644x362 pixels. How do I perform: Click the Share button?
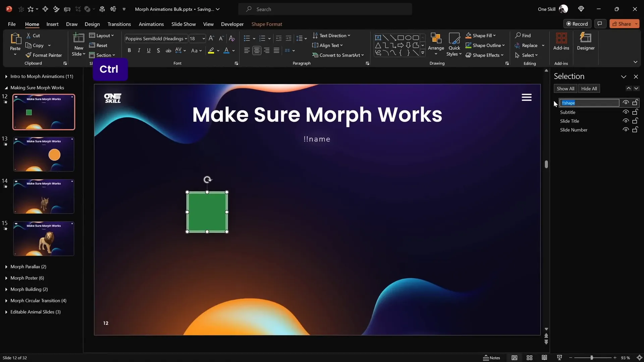pyautogui.click(x=622, y=24)
